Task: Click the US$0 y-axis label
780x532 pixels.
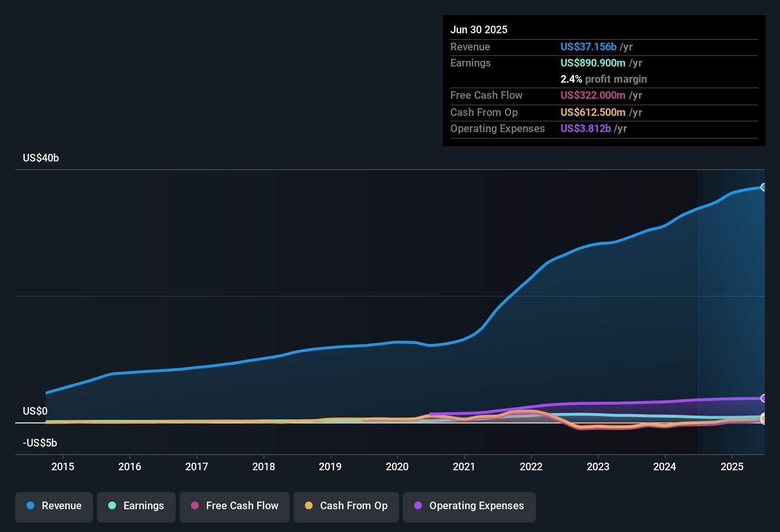Action: [x=35, y=411]
